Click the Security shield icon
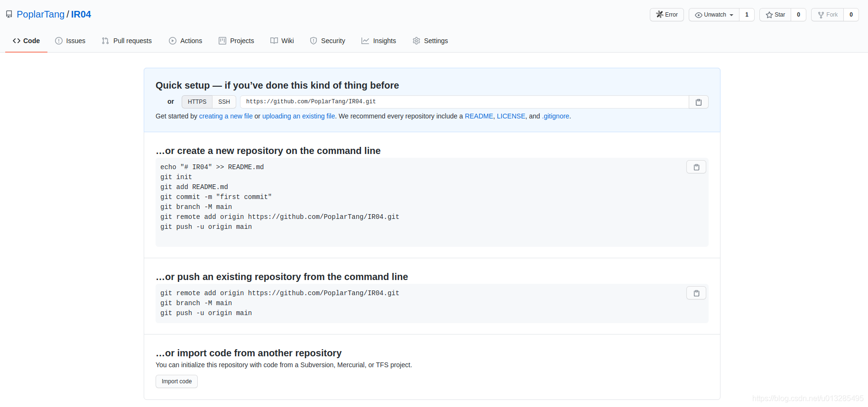 click(x=314, y=41)
